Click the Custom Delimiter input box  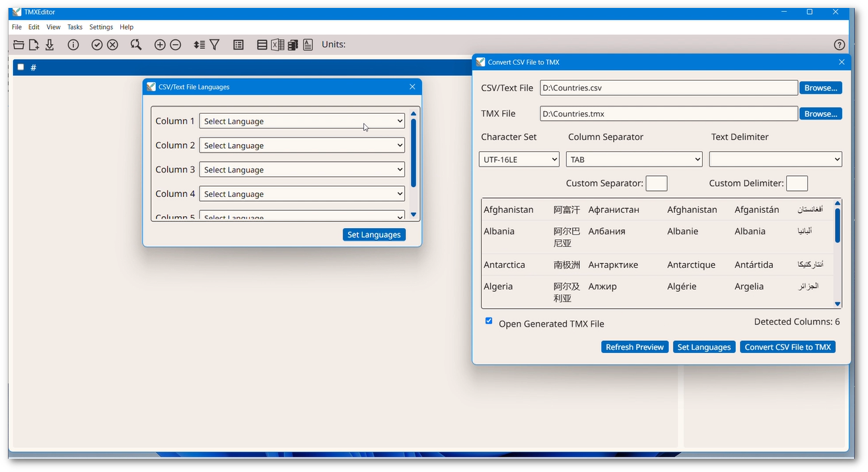(797, 183)
